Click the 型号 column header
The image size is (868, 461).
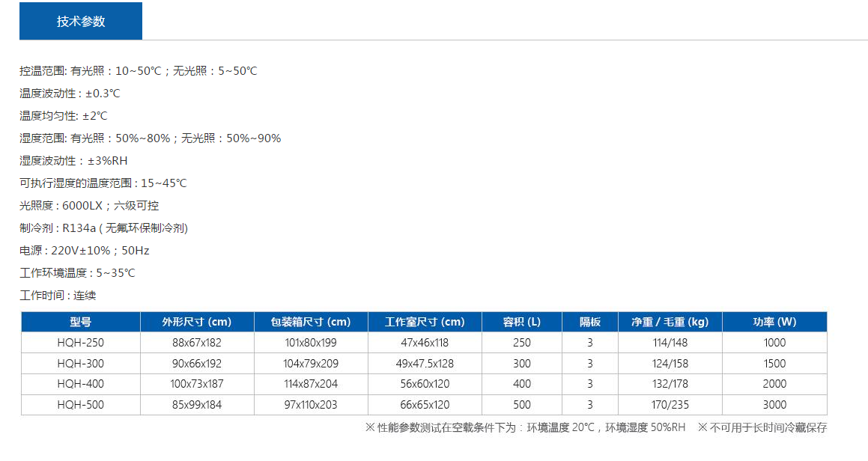click(81, 322)
